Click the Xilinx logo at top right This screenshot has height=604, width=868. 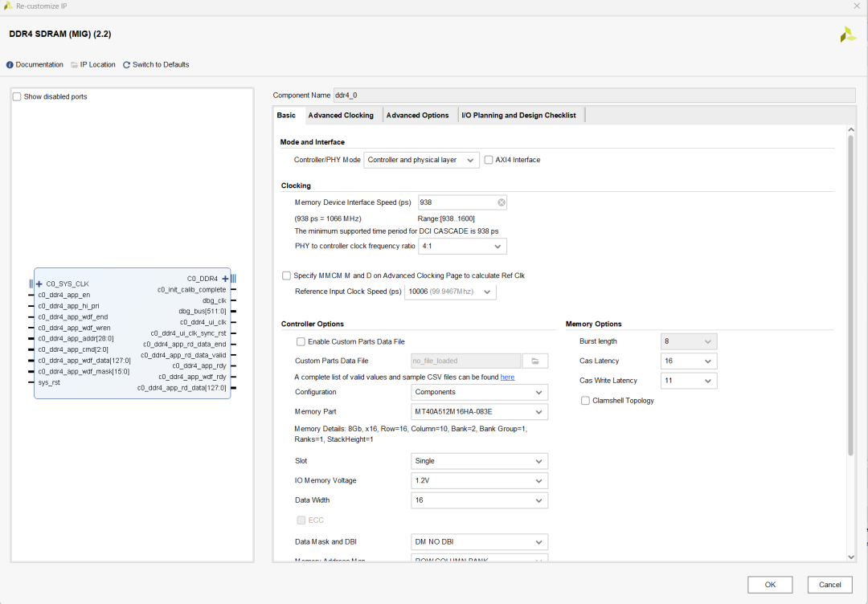coord(848,35)
